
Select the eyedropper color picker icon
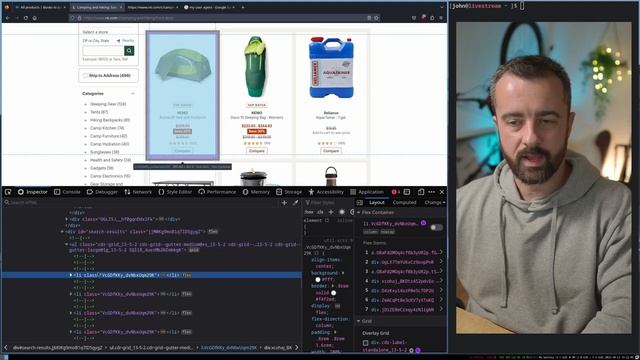coord(296,202)
